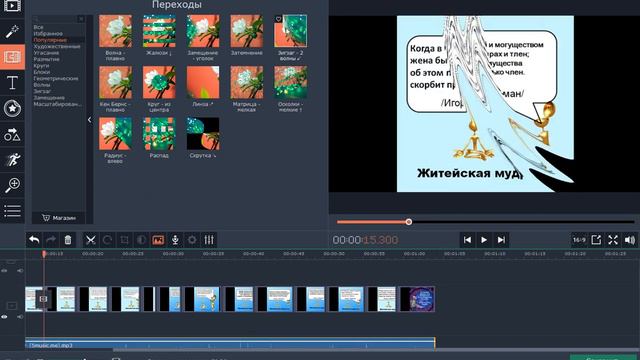Select the Все category
The height and width of the screenshot is (360, 640).
38,27
